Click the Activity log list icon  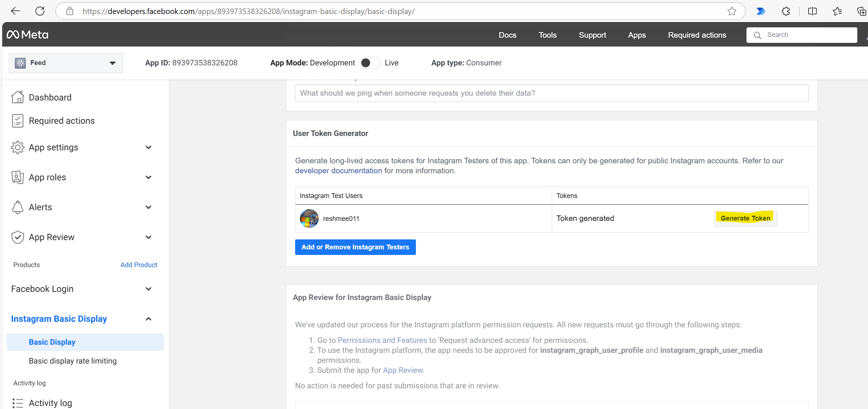18,403
